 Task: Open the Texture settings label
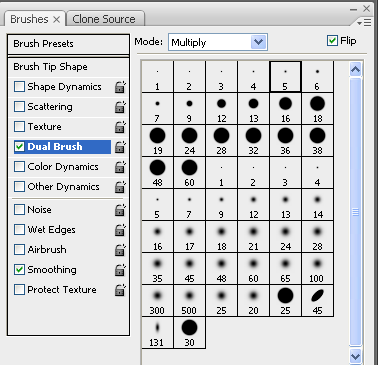pyautogui.click(x=44, y=127)
